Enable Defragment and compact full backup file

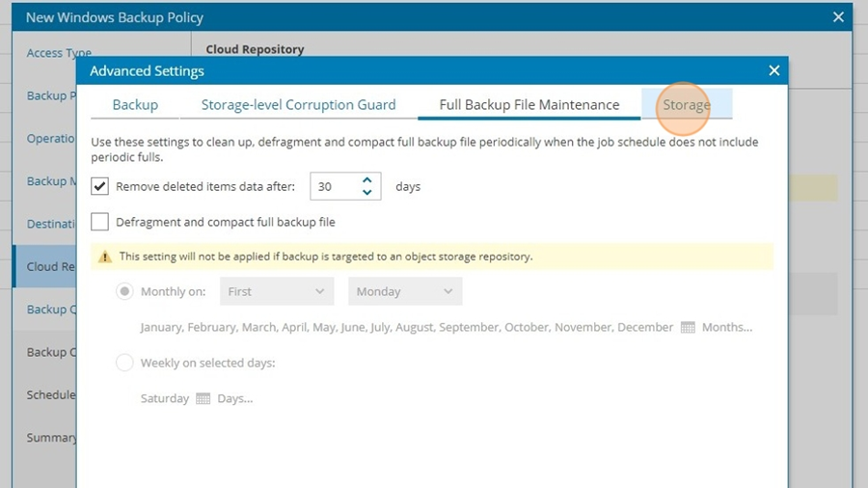(x=99, y=222)
